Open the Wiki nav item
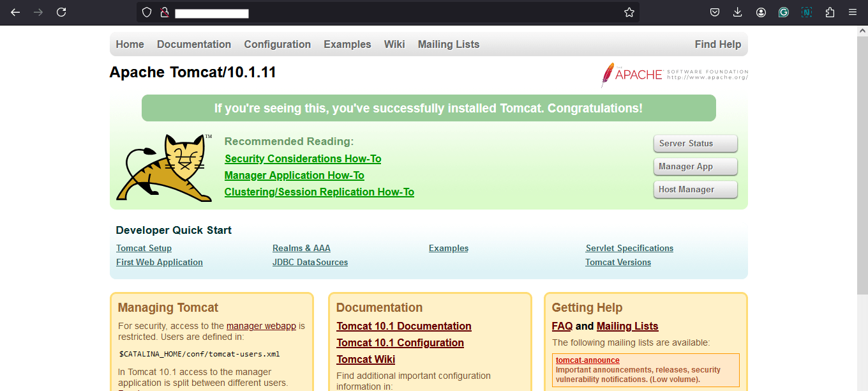 pos(394,44)
